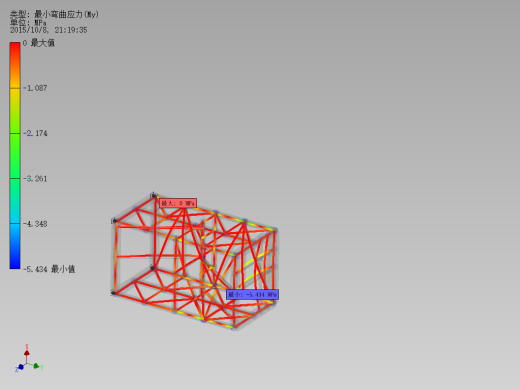The height and width of the screenshot is (390, 520).
Task: Select the -1.087 legend value
Action: click(35, 88)
